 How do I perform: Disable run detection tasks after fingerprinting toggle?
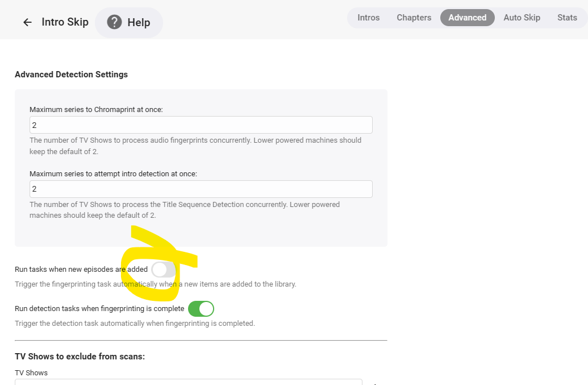(201, 309)
